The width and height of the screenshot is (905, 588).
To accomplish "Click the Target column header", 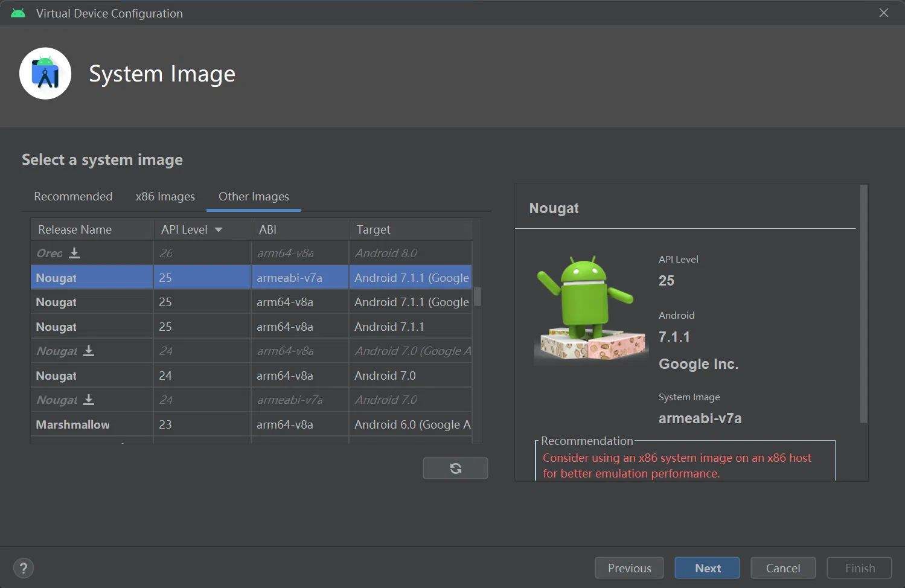I will coord(411,229).
